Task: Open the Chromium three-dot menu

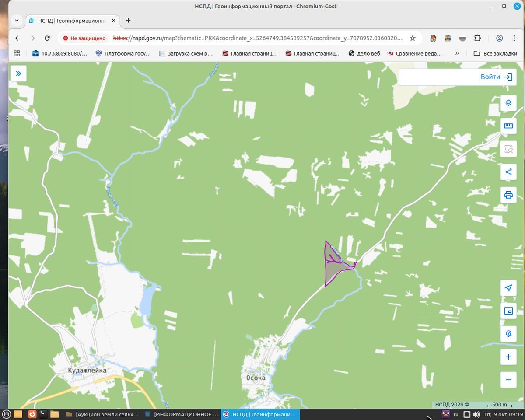Action: (514, 38)
